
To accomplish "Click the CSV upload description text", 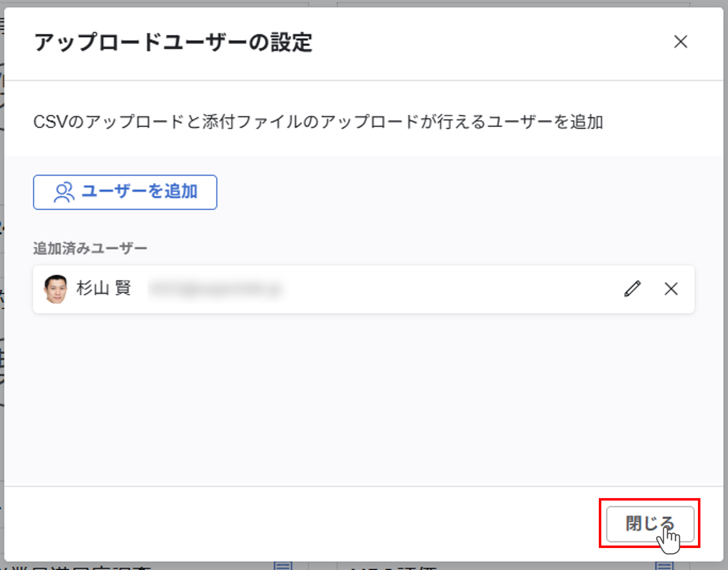I will [x=318, y=122].
